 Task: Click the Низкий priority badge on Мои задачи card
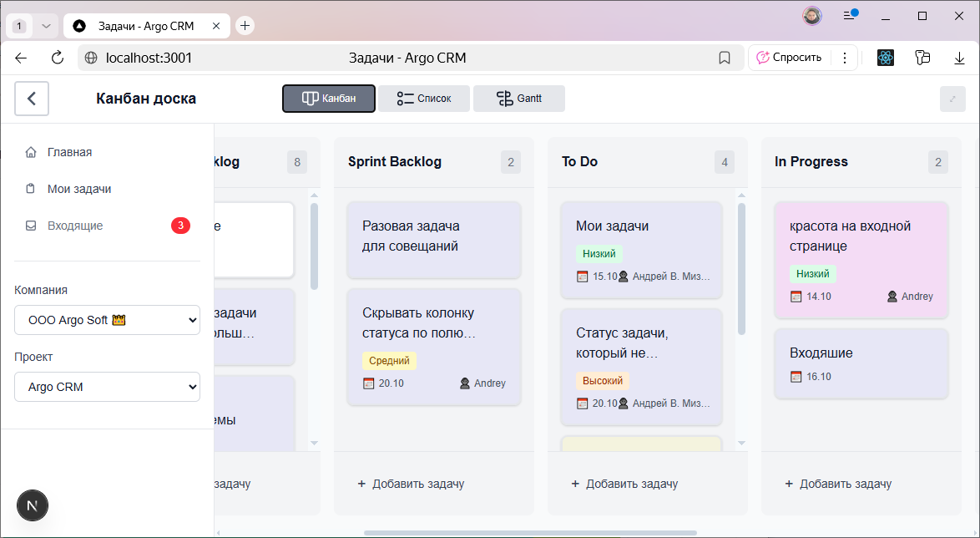[x=598, y=253]
